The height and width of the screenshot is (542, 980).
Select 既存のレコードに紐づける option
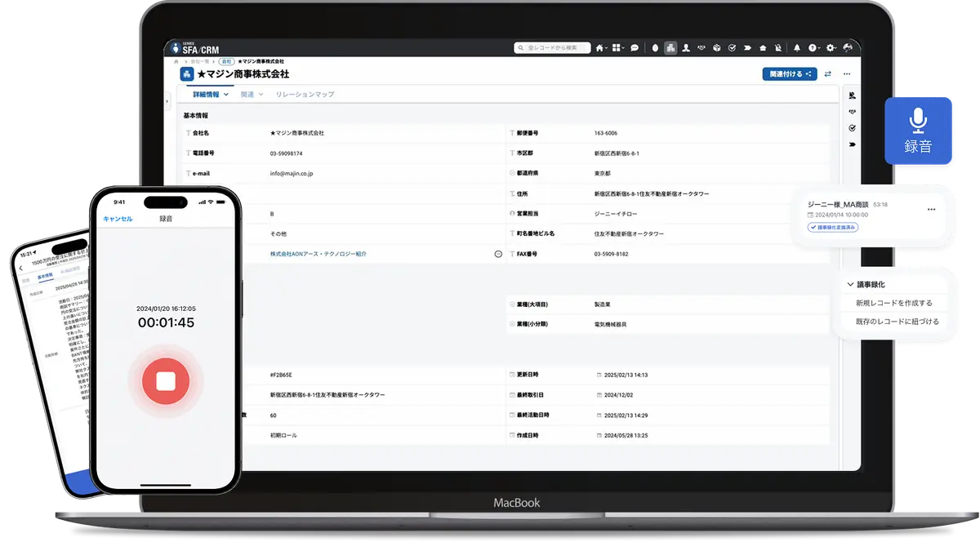(x=897, y=322)
